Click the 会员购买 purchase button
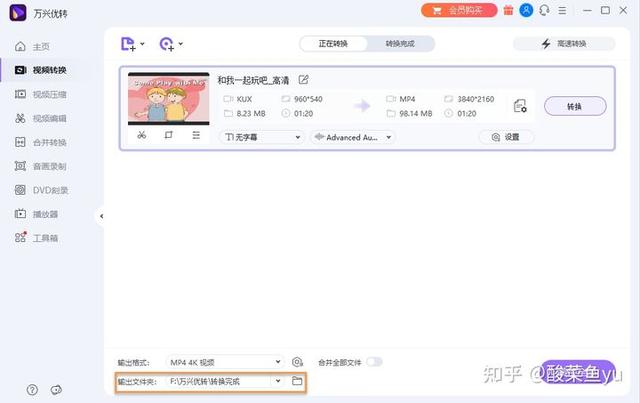Viewport: 640px width, 403px height. tap(459, 10)
